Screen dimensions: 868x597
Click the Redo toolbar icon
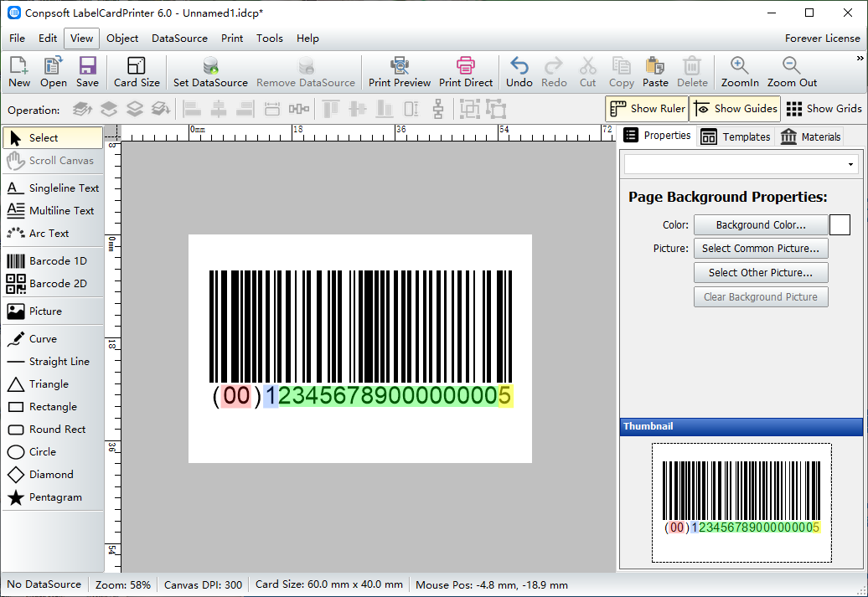point(554,72)
